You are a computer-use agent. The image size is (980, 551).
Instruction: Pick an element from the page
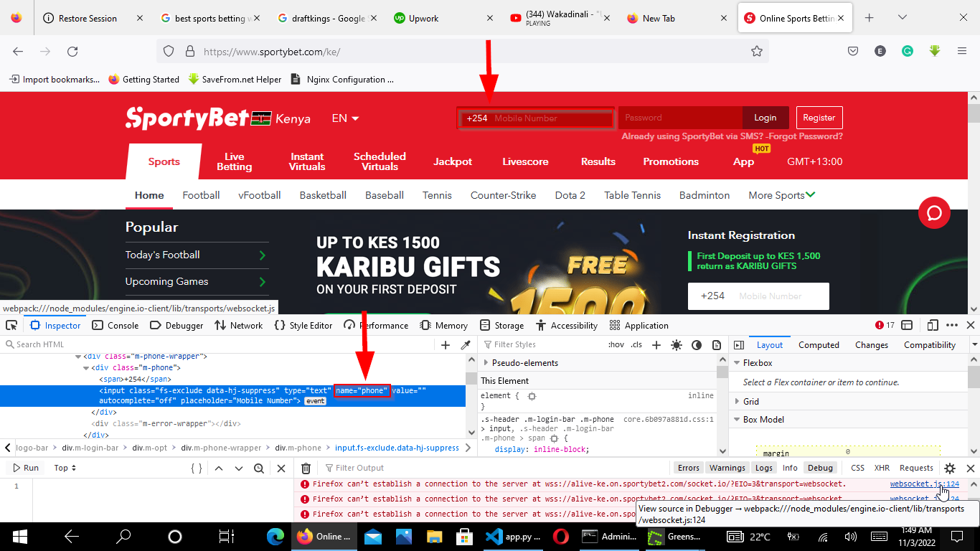11,325
